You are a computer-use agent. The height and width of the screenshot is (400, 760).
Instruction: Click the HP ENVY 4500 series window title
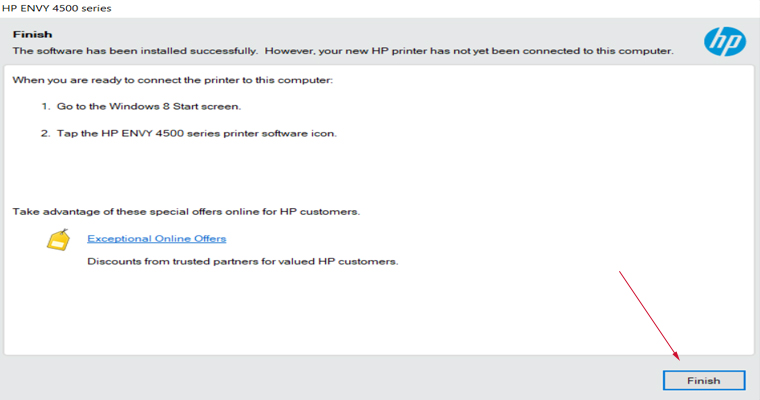[x=56, y=8]
